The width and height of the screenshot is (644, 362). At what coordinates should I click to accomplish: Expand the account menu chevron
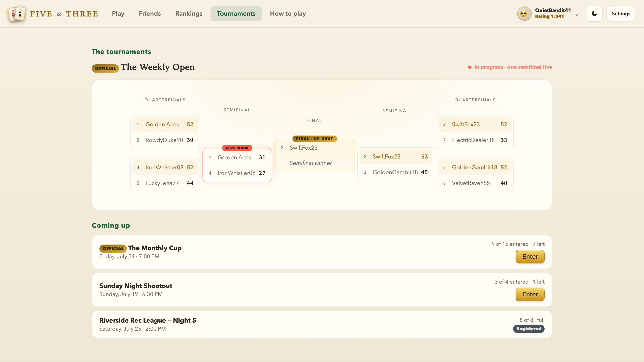577,15
